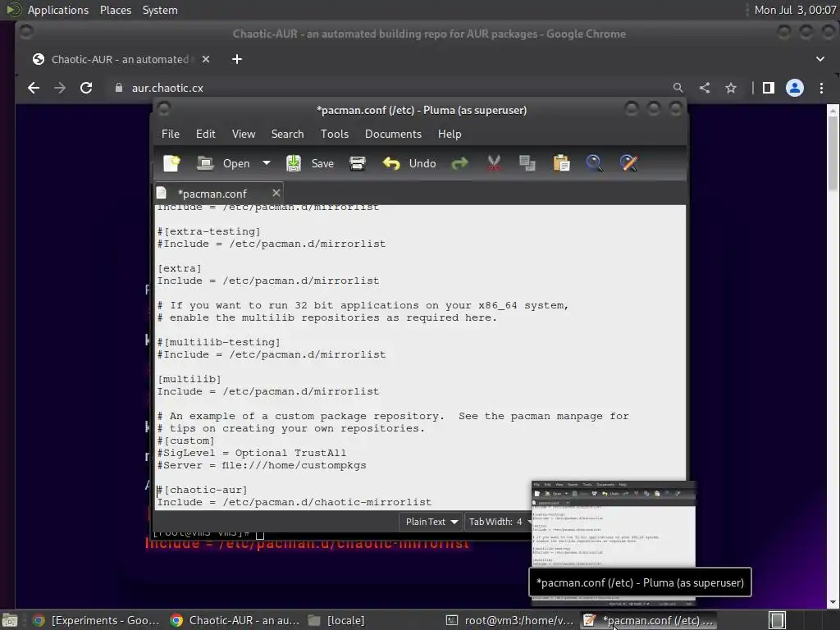Open Chrome profile avatar
The width and height of the screenshot is (840, 630).
click(x=794, y=88)
